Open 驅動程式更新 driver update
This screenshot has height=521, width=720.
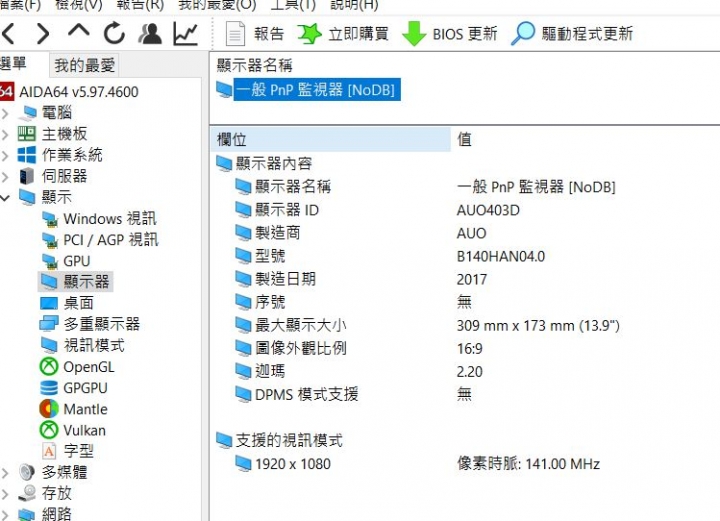pos(572,34)
